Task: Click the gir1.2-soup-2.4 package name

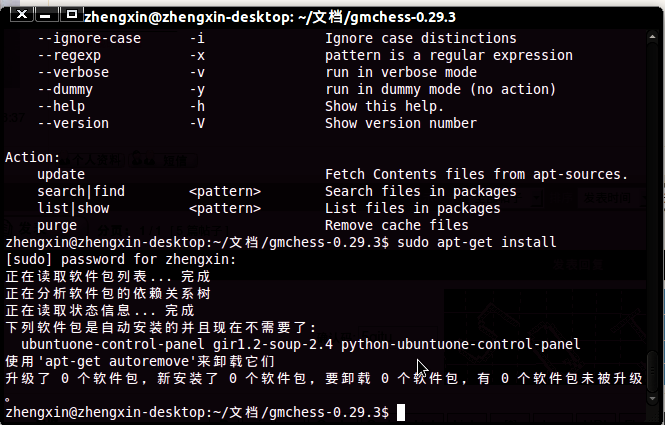Action: coord(273,344)
